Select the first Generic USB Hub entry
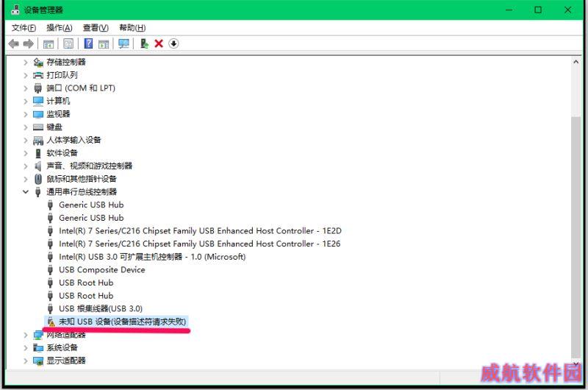 91,205
